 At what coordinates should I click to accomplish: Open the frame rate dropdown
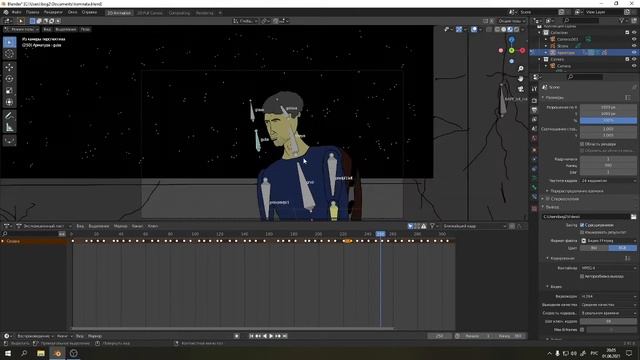(608, 180)
